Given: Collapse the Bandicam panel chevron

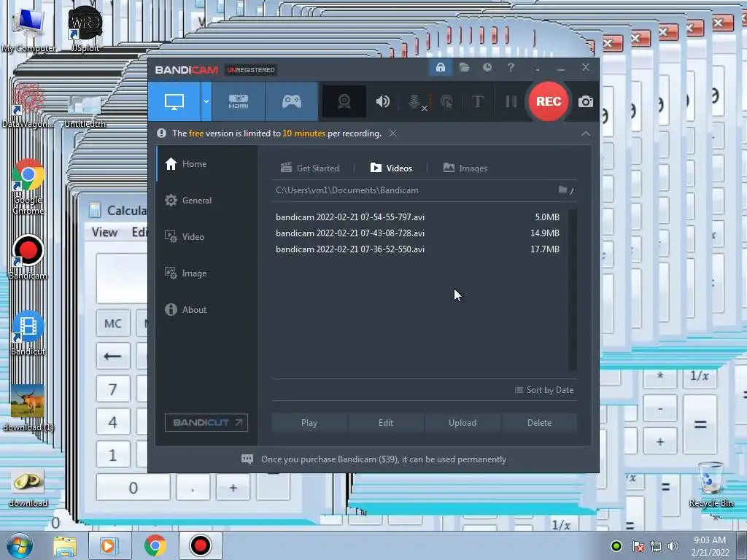Looking at the screenshot, I should [x=586, y=134].
